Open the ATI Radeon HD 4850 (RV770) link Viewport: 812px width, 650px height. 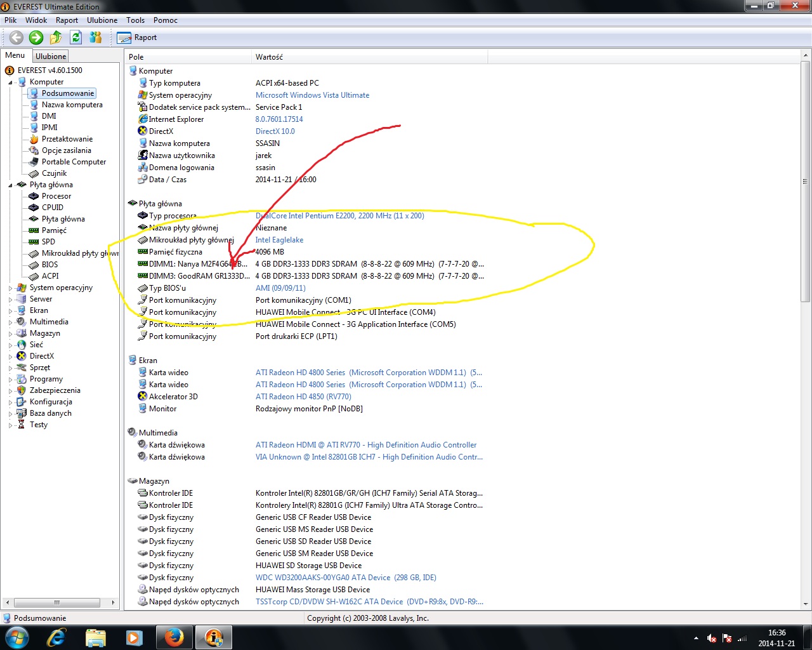tap(303, 397)
